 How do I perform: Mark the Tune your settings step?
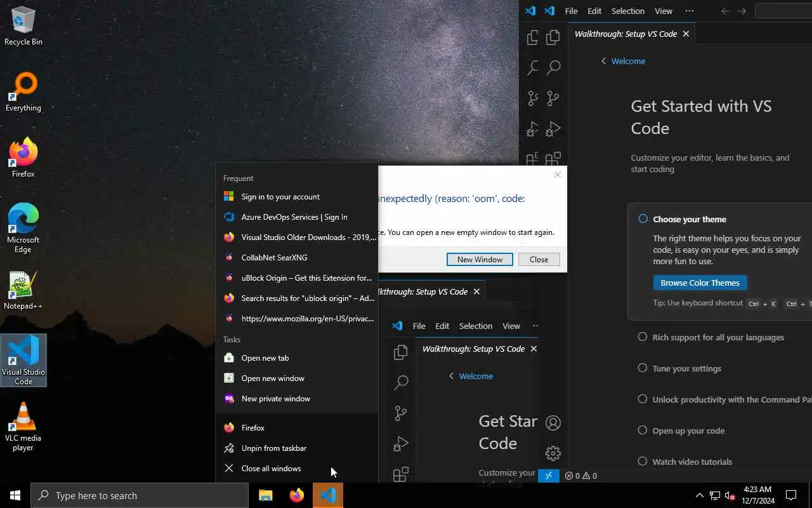pos(643,368)
